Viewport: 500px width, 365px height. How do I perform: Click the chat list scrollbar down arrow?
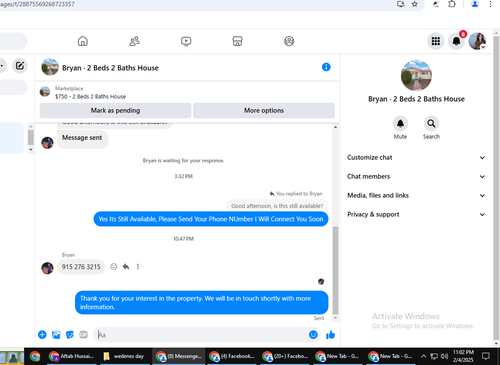tap(31, 149)
